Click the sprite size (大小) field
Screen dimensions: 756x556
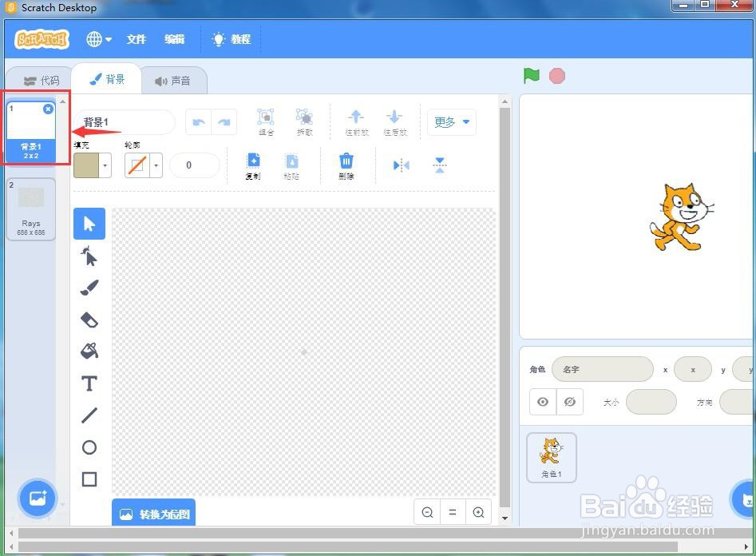click(651, 402)
